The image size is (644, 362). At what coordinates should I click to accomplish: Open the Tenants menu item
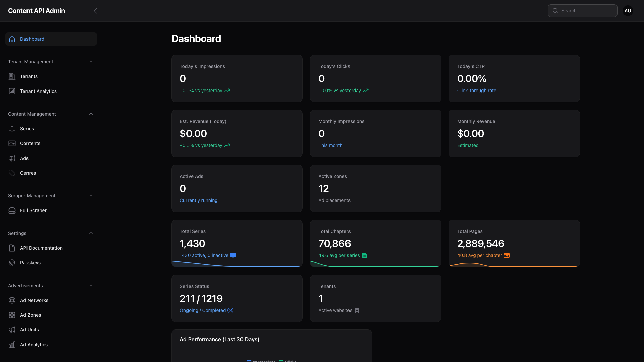(51, 76)
